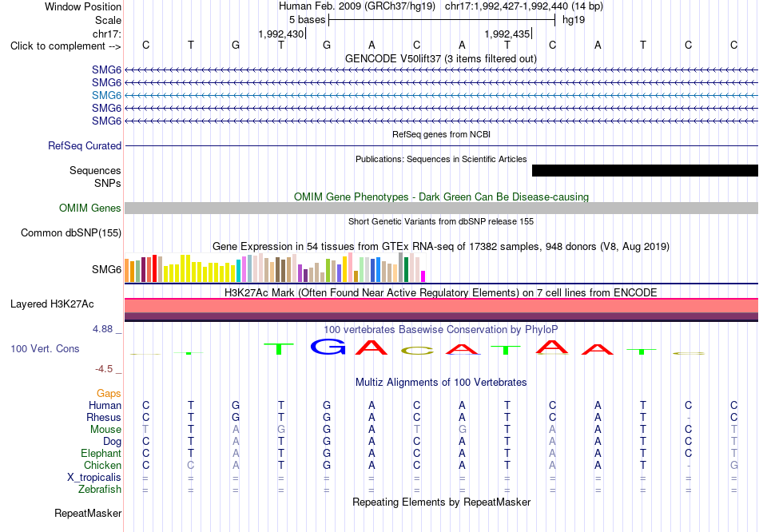759x532 pixels.
Task: Click 'Click to complement -->' to complement the bases
Action: point(66,46)
